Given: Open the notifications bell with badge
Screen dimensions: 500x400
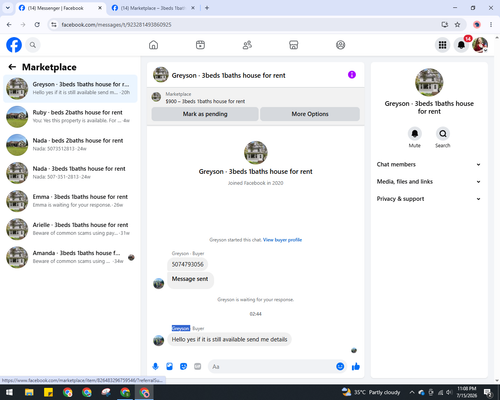Looking at the screenshot, I should pyautogui.click(x=461, y=45).
